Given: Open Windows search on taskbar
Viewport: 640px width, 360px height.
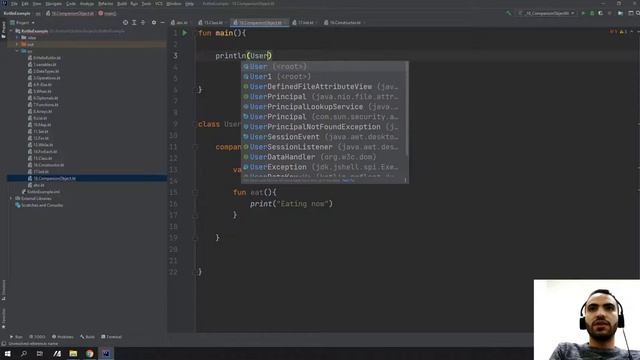Looking at the screenshot, I should click(24, 353).
